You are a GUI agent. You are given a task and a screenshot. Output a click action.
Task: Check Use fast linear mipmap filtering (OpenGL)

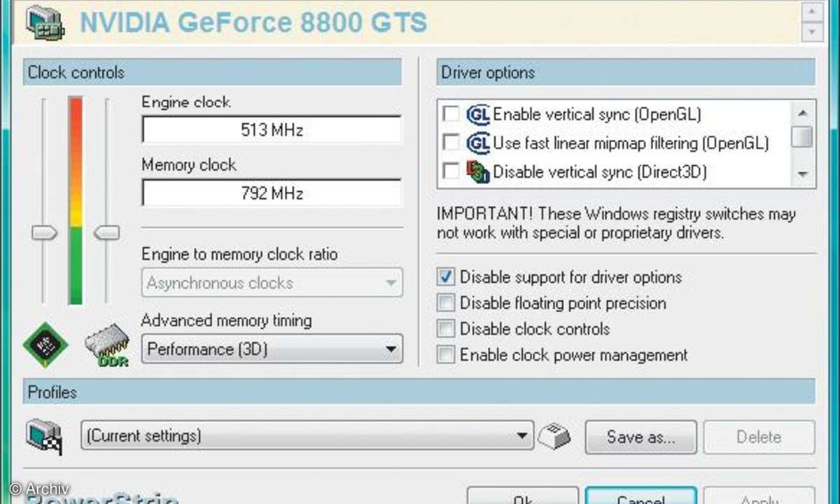click(x=451, y=143)
